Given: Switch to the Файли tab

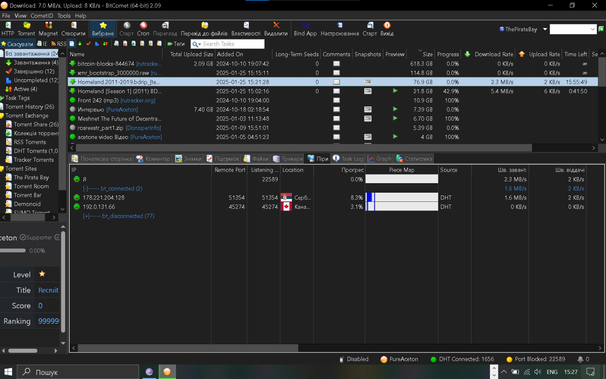Looking at the screenshot, I should (256, 159).
